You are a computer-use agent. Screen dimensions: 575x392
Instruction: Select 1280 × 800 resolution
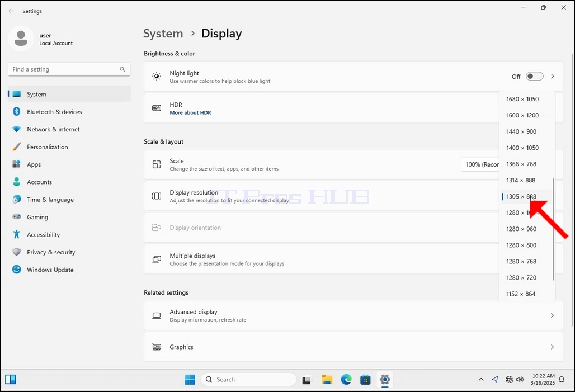tap(527, 245)
